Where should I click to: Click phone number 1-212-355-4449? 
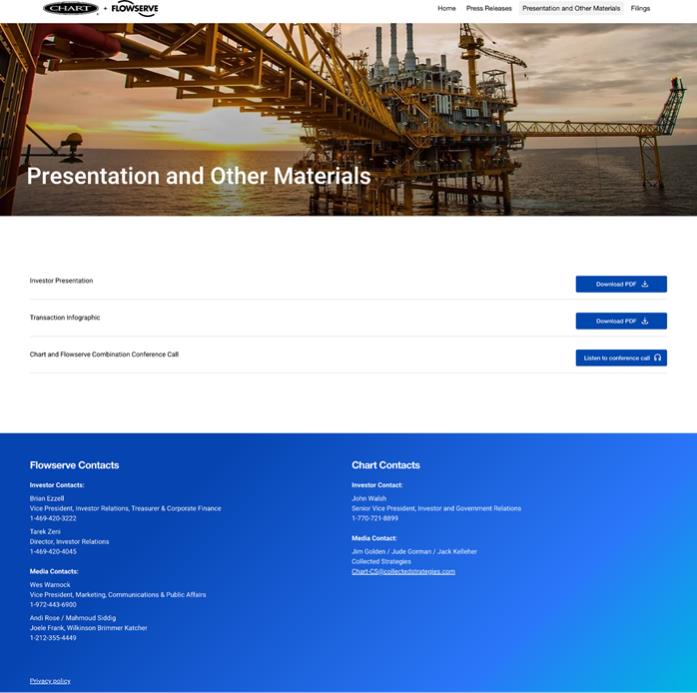tap(53, 638)
